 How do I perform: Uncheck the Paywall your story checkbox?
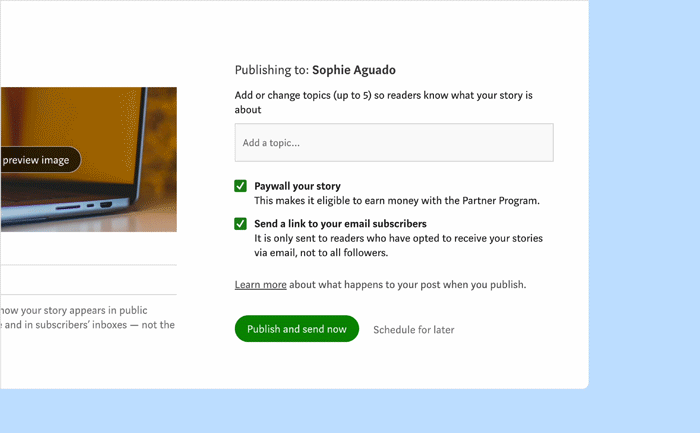click(x=240, y=186)
